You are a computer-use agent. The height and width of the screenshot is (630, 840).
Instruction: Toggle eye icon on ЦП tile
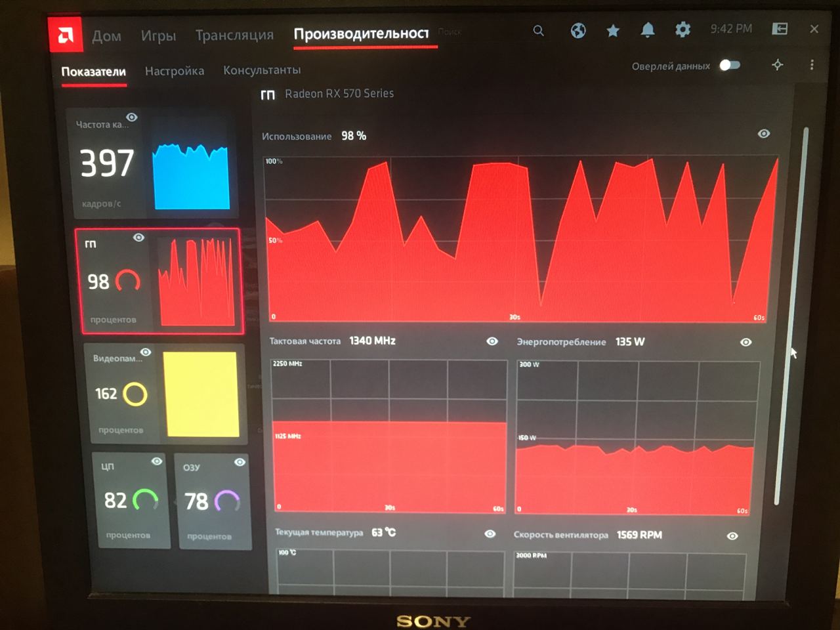pos(157,461)
